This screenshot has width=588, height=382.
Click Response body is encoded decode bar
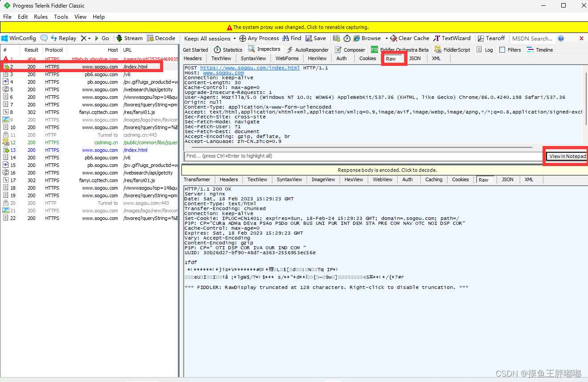point(385,170)
